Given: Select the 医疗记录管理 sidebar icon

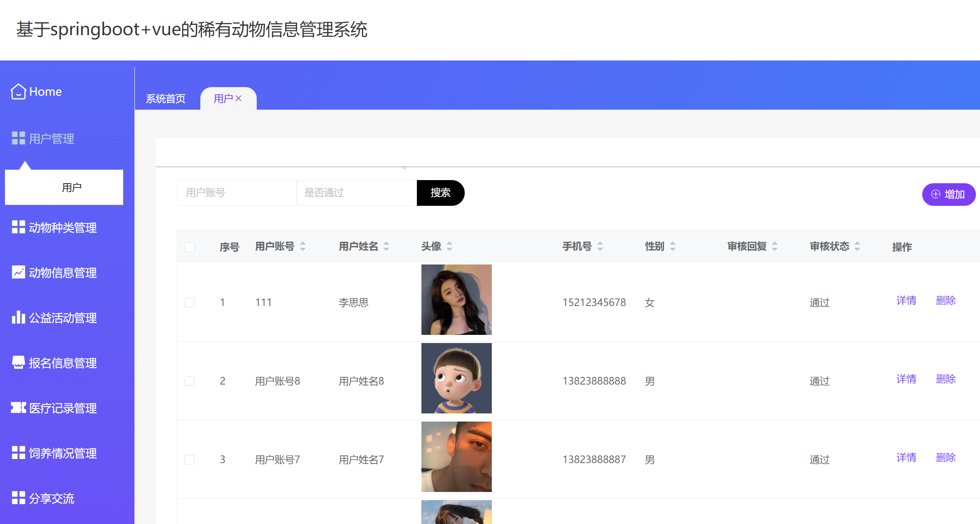Looking at the screenshot, I should (x=18, y=408).
